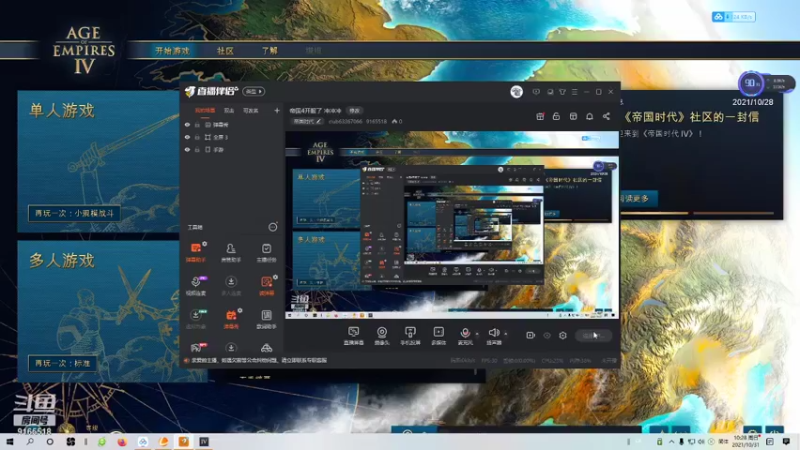800x450 pixels.
Task: Toggle lock on the 手游 source
Action: tap(197, 149)
